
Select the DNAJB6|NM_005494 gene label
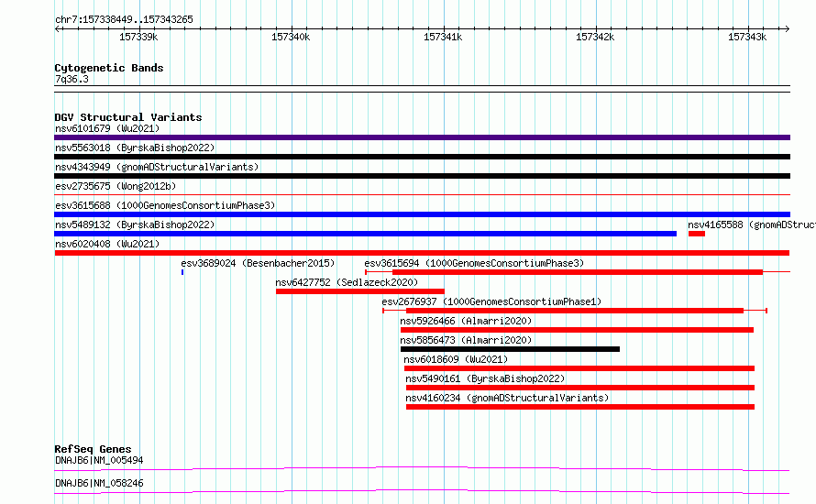point(99,460)
